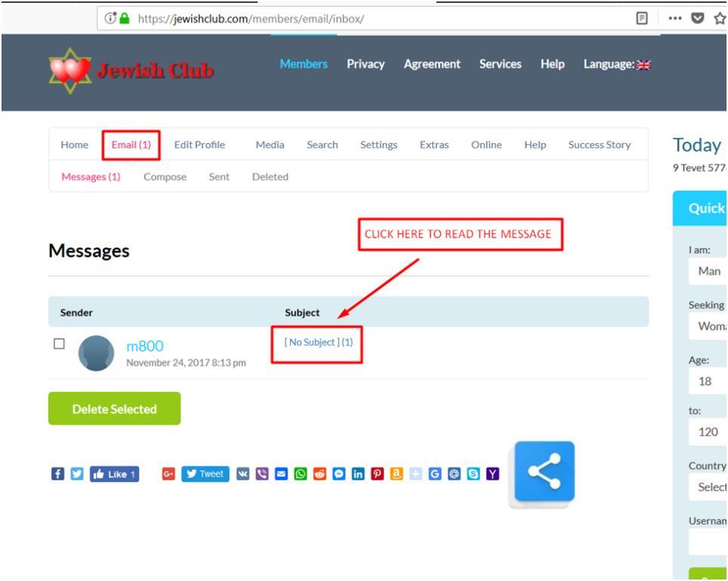Save page with the Pocket icon
Viewport: 728px width, 581px height.
tap(697, 18)
